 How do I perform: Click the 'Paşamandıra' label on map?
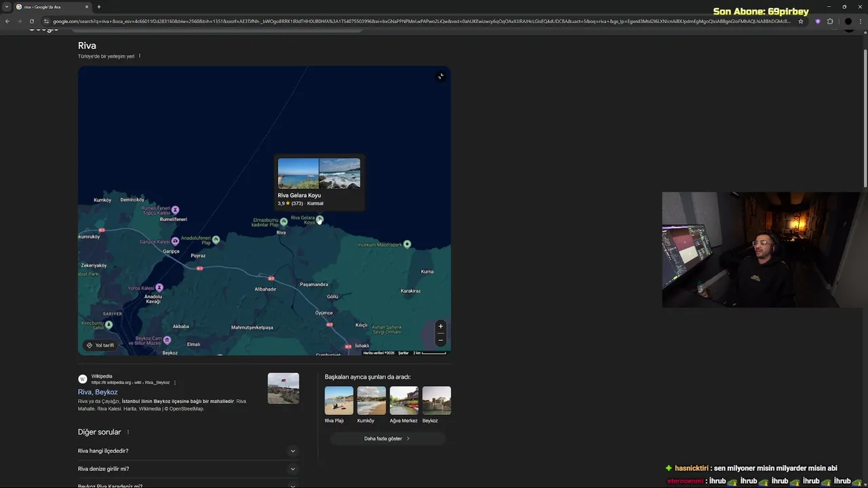[x=314, y=284]
